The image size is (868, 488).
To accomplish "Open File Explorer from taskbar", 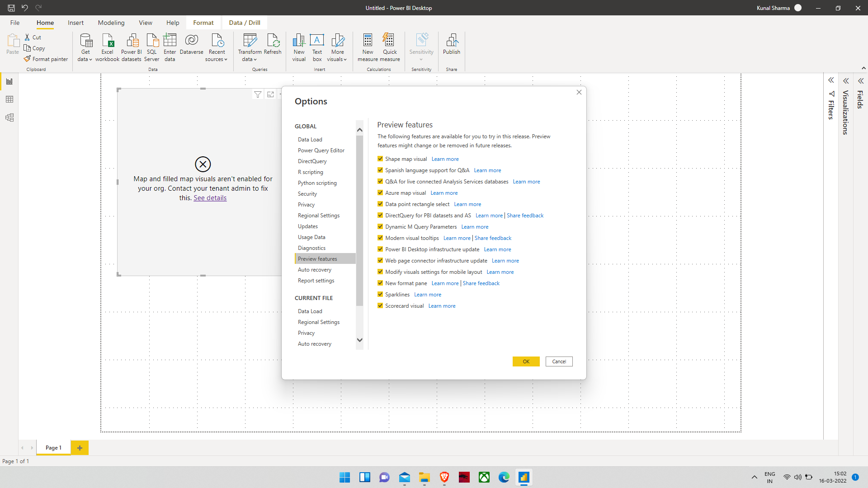I will tap(425, 477).
